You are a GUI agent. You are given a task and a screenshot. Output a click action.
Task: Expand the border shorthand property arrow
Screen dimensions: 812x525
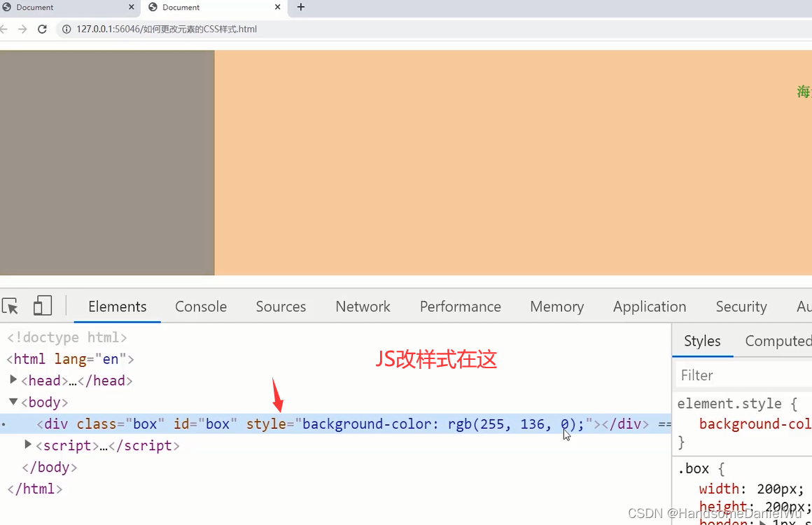pyautogui.click(x=763, y=521)
